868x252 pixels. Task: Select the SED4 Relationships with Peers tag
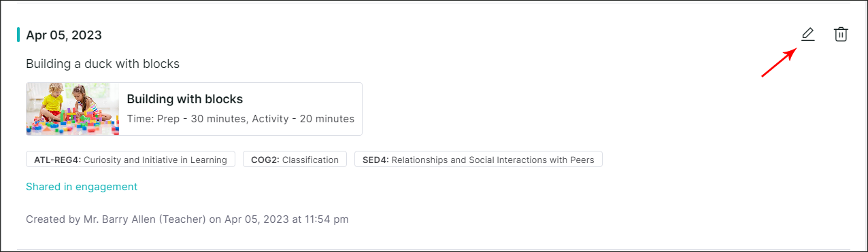(478, 160)
